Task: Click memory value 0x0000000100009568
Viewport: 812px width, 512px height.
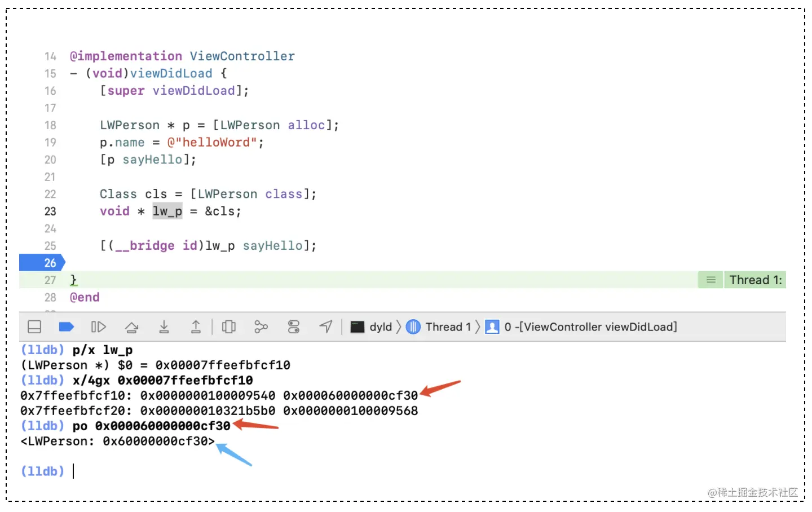Action: click(351, 411)
